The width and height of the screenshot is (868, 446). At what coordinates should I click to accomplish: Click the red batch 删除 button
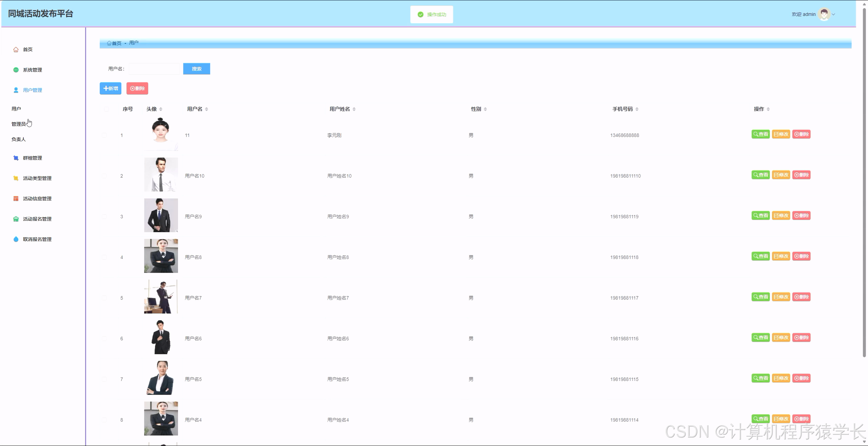[137, 89]
